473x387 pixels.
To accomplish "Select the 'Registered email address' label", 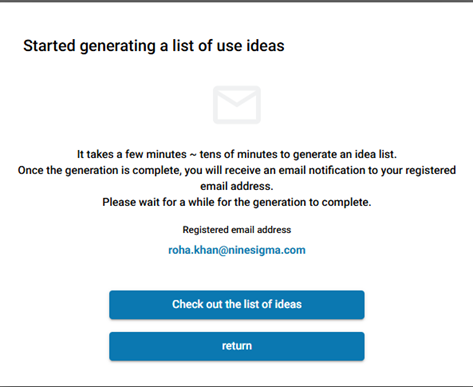I will tap(237, 230).
